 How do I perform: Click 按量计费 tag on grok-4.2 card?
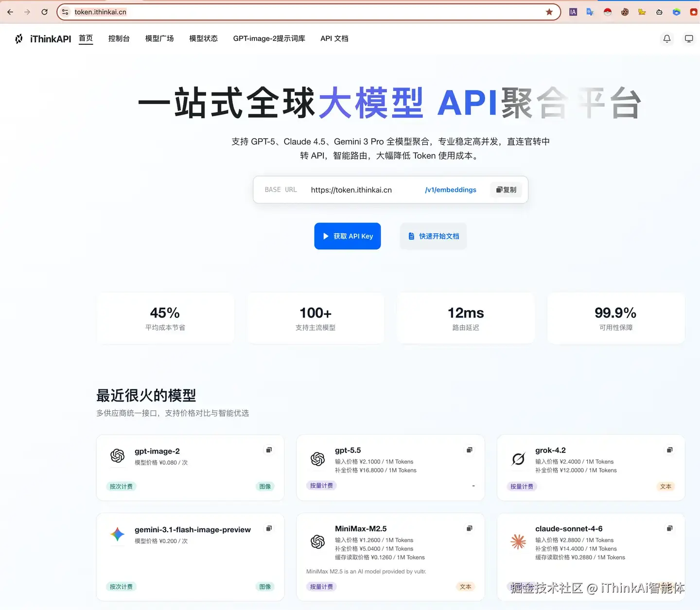click(x=522, y=487)
